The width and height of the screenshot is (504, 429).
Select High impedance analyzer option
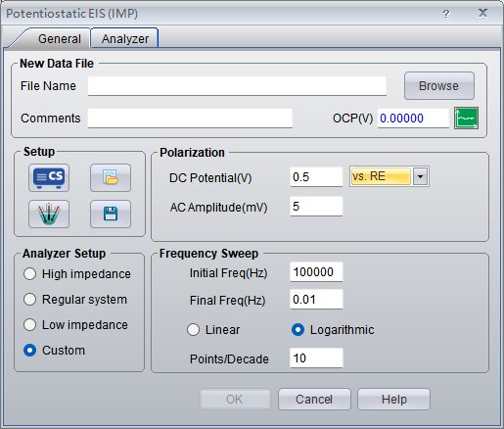(77, 273)
